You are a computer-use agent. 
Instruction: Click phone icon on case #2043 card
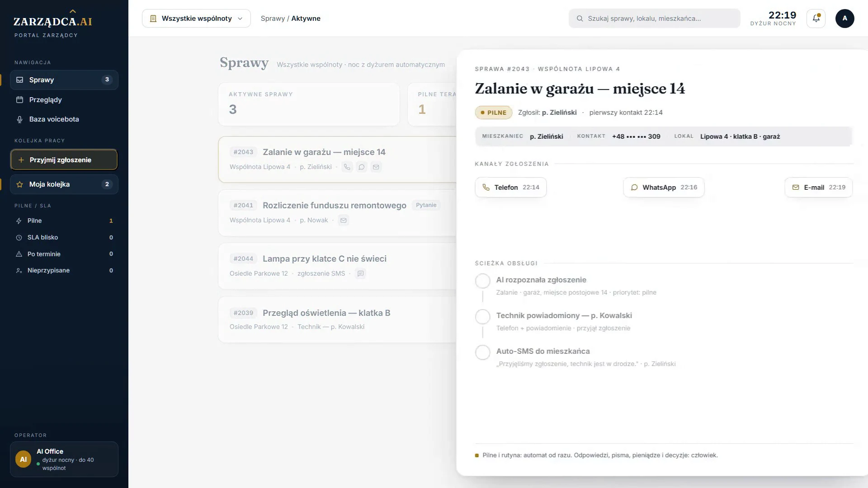[x=347, y=167]
